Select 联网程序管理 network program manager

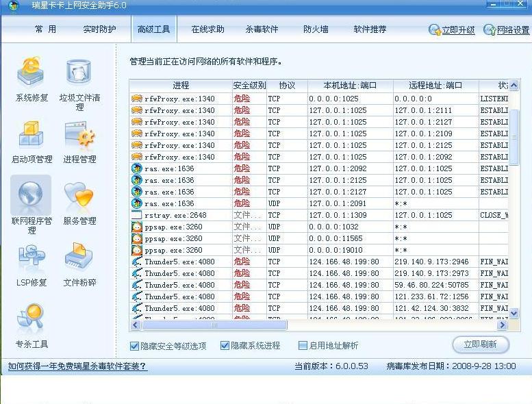[x=31, y=205]
